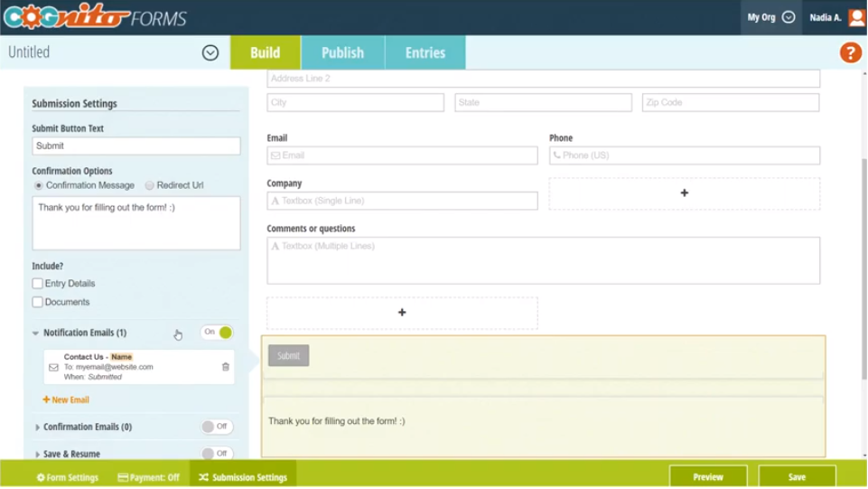Click the envelope icon of the Contact Us notification
868x489 pixels.
pos(54,368)
